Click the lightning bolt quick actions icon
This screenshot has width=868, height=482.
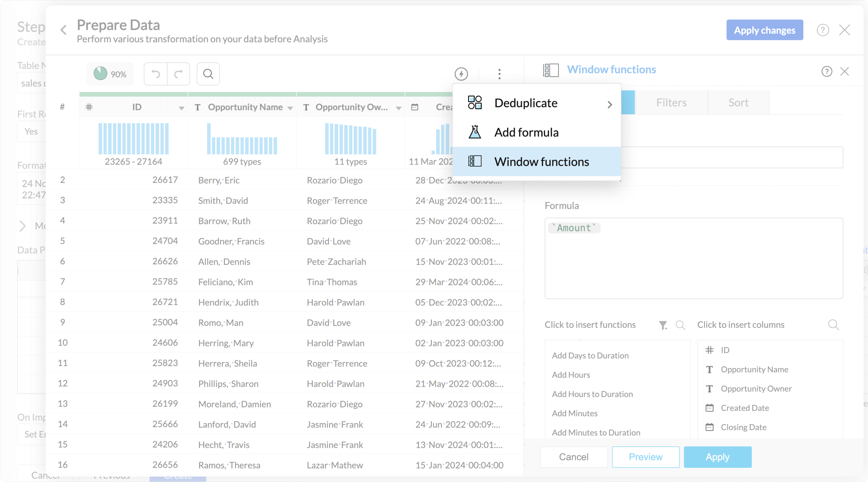tap(461, 74)
